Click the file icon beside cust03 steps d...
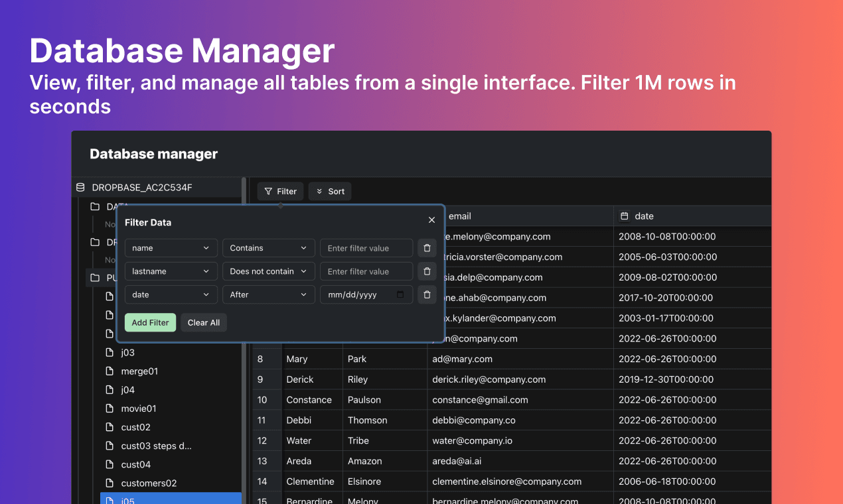The width and height of the screenshot is (843, 504). point(110,446)
